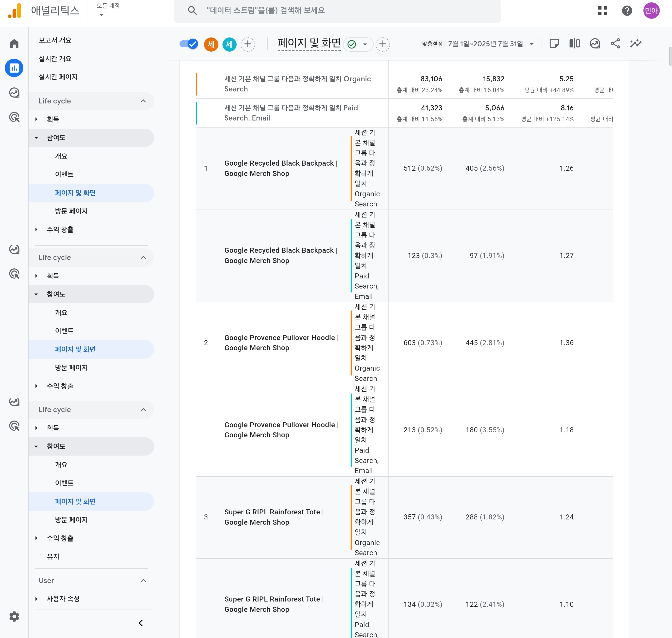The image size is (672, 638).
Task: Click the cell 122 (2.41%)
Action: point(485,604)
